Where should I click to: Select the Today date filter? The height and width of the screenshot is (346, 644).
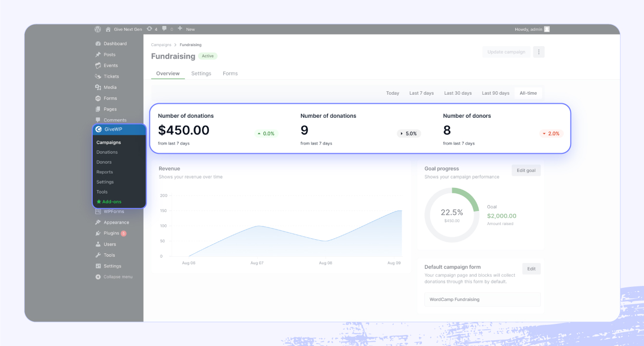(393, 93)
